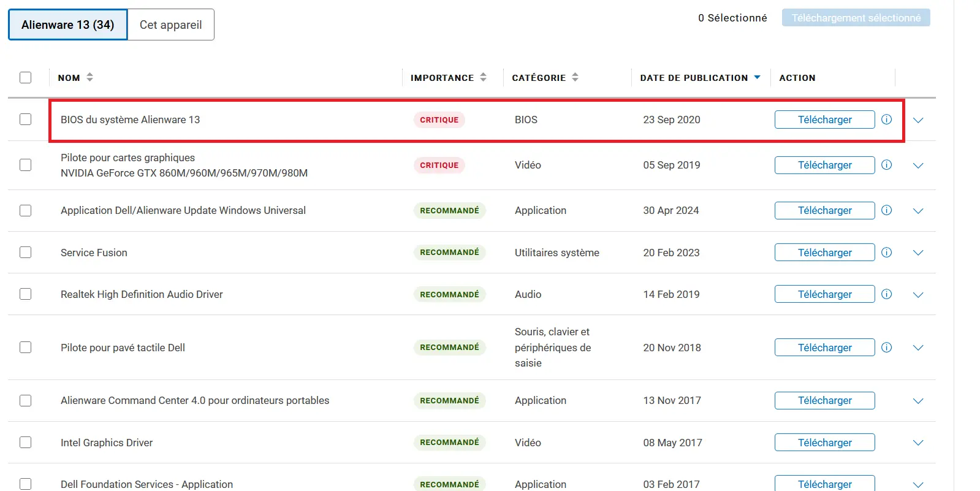This screenshot has height=491, width=980.
Task: Click 'Audio' category in Realtek row
Action: (x=528, y=294)
